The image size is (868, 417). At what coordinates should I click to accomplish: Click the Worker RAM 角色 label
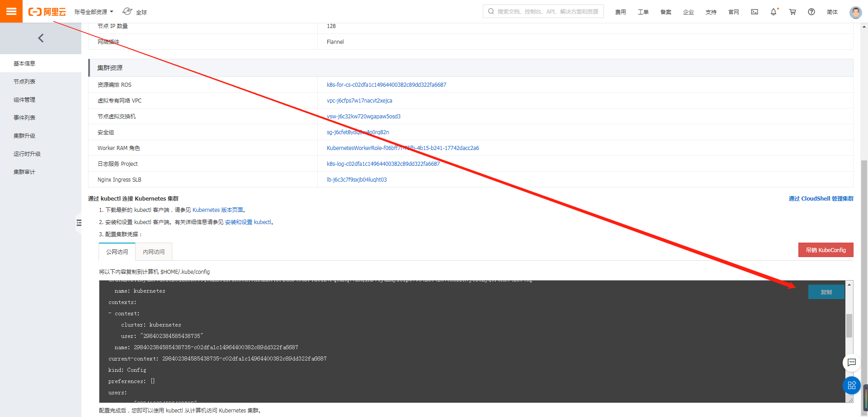(118, 148)
